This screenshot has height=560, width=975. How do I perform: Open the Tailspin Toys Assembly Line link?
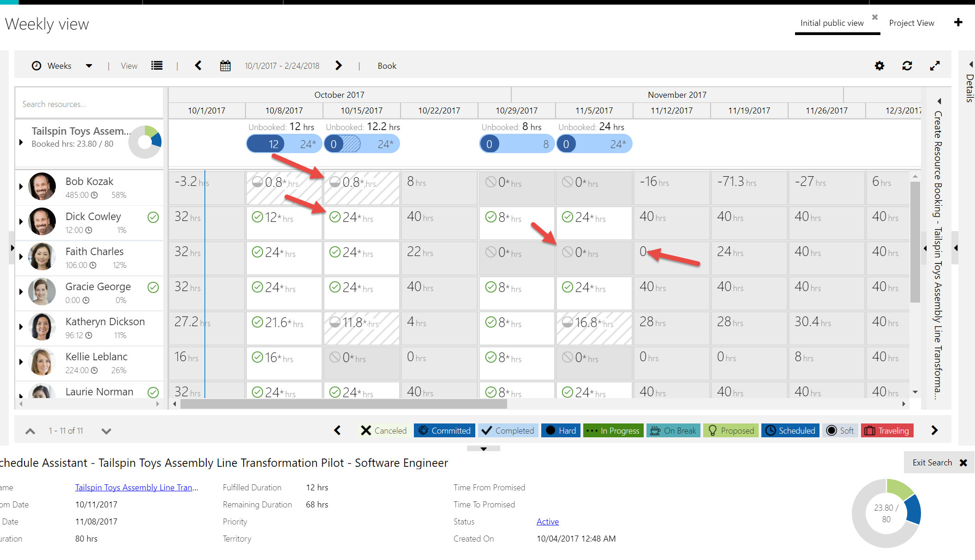click(137, 488)
